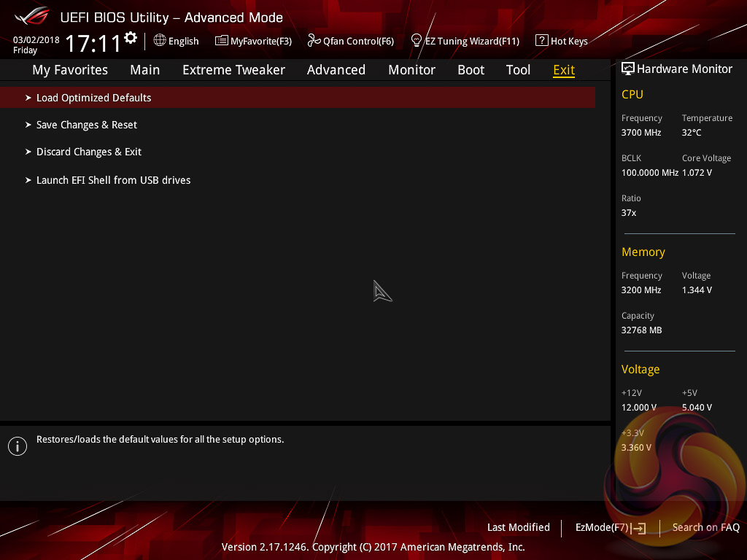Screen dimensions: 747x560
Task: Select the Exit tab
Action: point(564,70)
